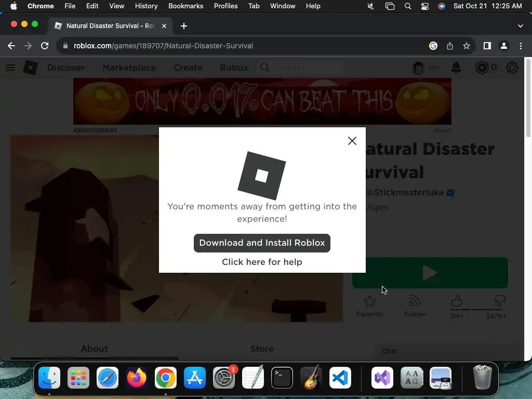
Task: Open a new browser tab
Action: (183, 26)
